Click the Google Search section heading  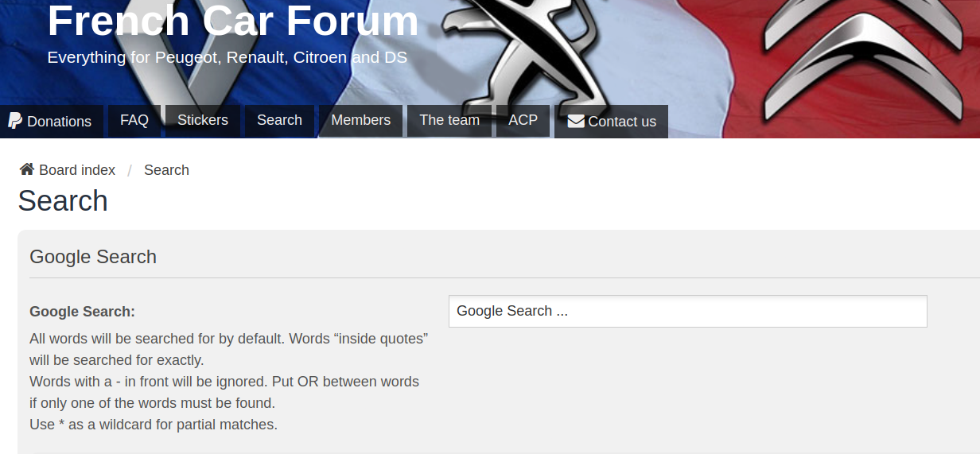point(93,257)
